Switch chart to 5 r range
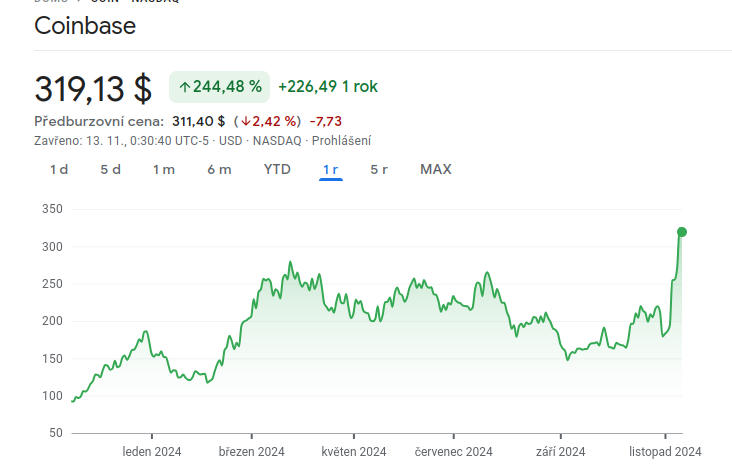 pos(379,169)
